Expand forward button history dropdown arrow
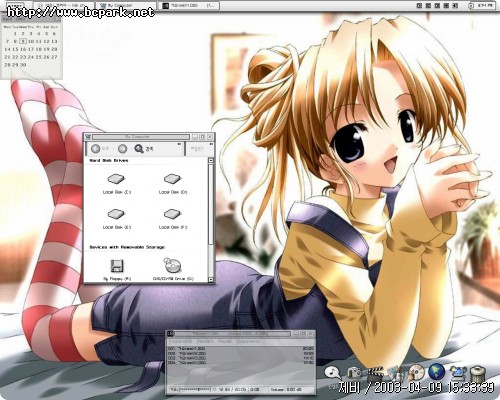This screenshot has width=500, height=400. (x=131, y=149)
